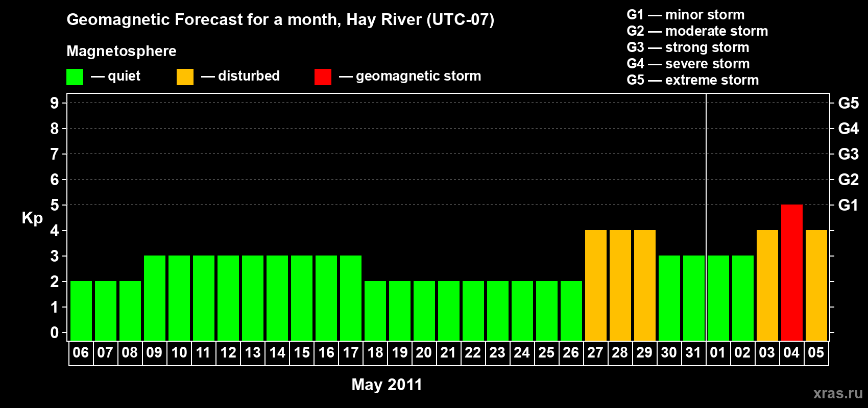Select the orange bar for day 03
868x408 pixels.
767,286
